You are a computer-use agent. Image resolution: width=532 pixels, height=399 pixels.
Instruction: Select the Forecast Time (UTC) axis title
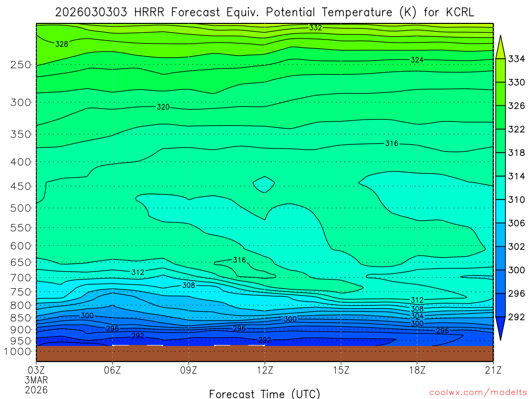pyautogui.click(x=264, y=394)
